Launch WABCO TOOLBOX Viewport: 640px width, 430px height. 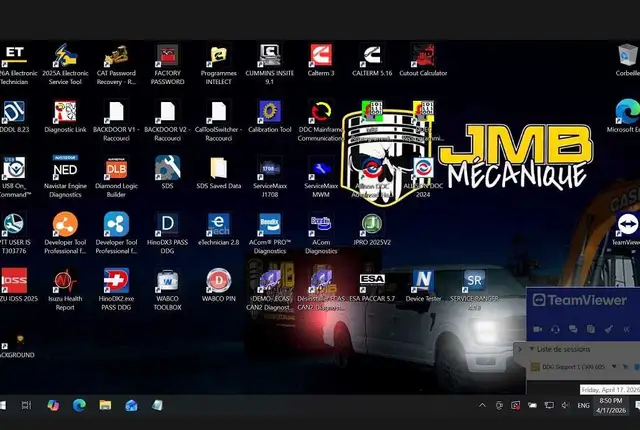point(167,289)
